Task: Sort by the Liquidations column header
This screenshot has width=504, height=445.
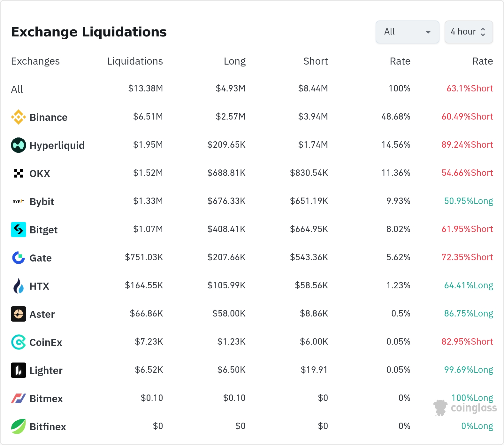Action: pyautogui.click(x=135, y=61)
